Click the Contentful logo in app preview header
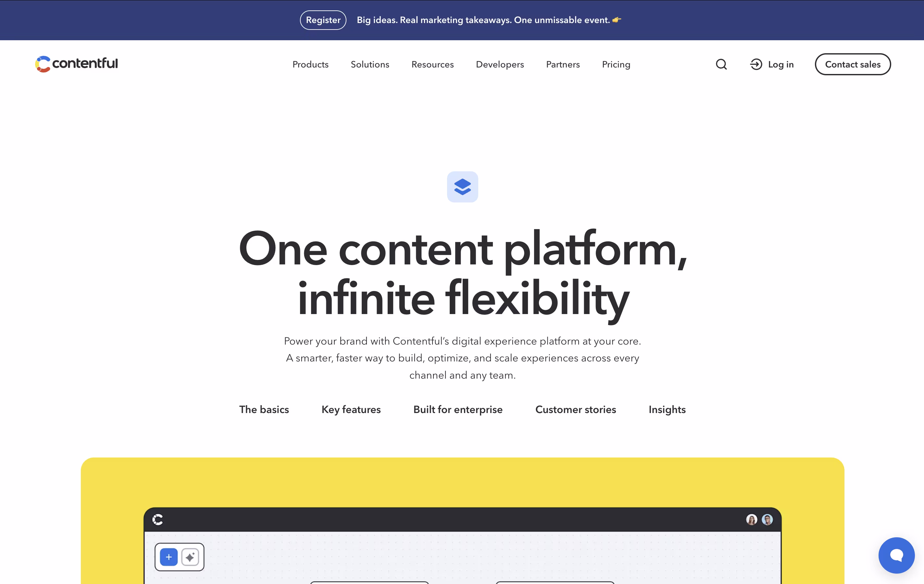Screen dimensions: 924x584 click(158, 519)
